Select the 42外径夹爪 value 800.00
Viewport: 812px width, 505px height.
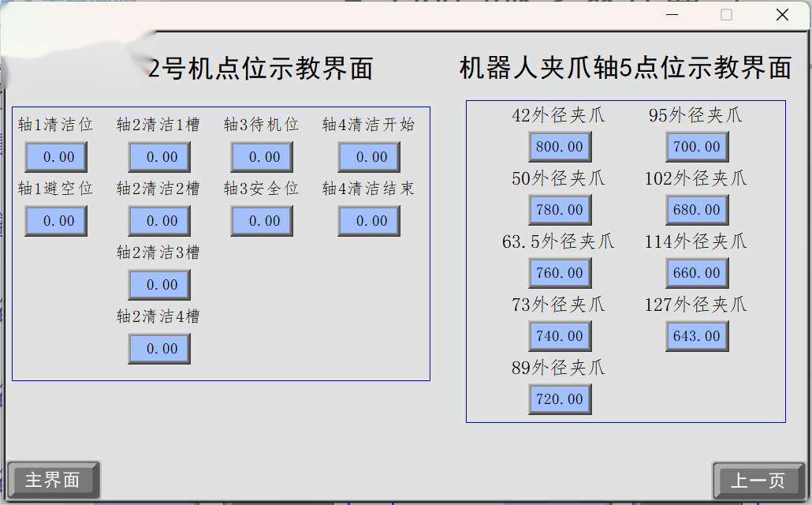[560, 147]
